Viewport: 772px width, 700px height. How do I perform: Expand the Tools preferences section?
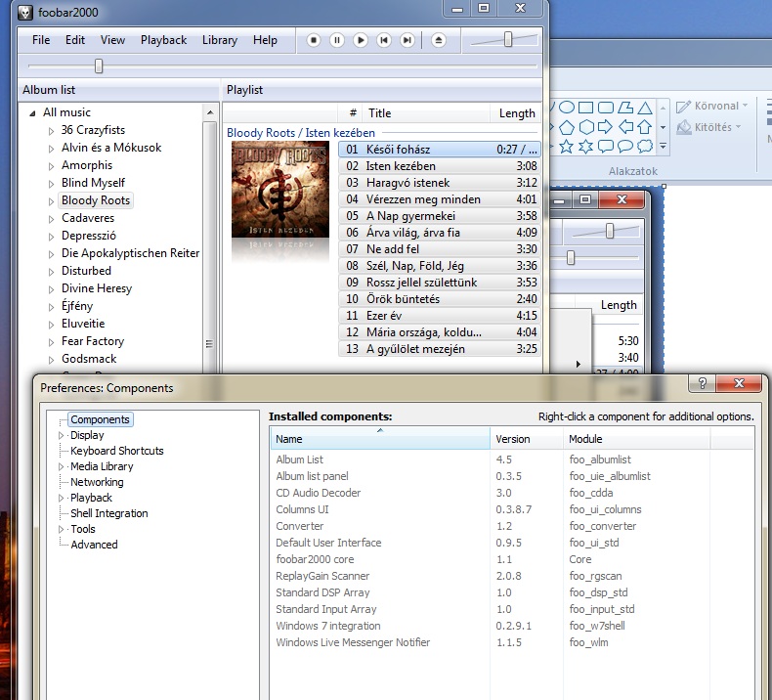pos(61,529)
